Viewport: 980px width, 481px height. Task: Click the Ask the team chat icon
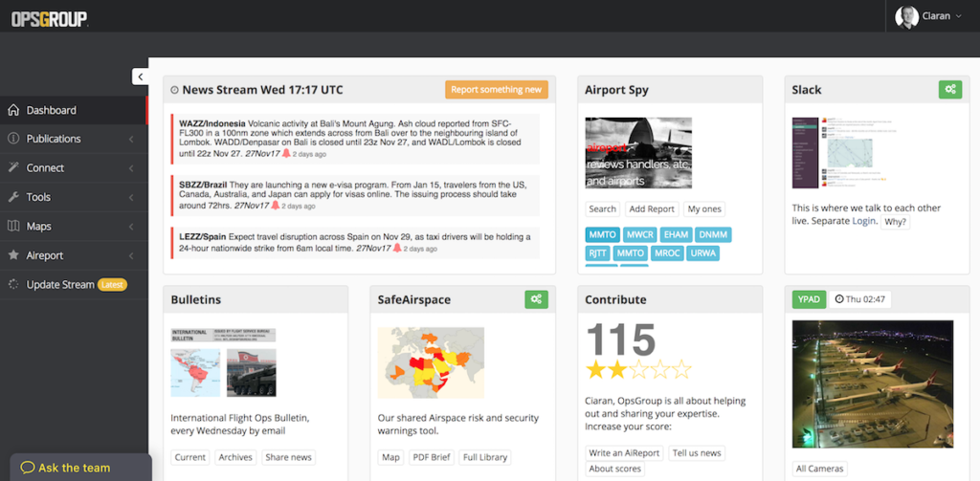click(28, 468)
